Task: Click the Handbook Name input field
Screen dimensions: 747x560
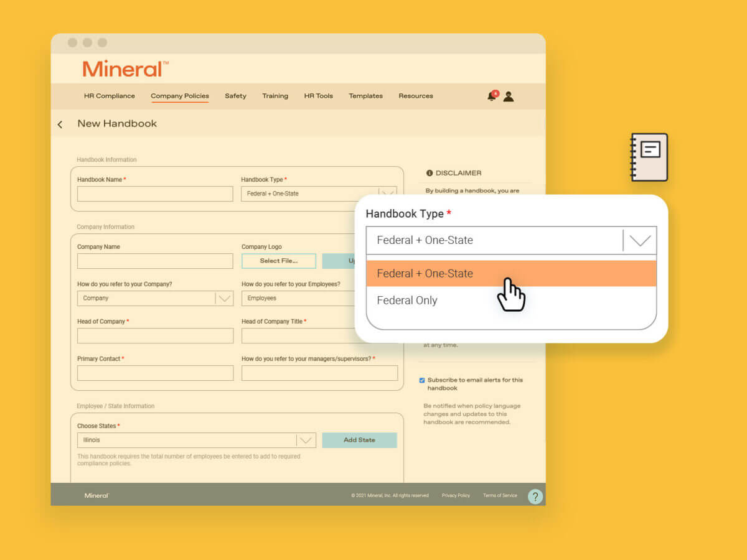Action: click(x=154, y=194)
